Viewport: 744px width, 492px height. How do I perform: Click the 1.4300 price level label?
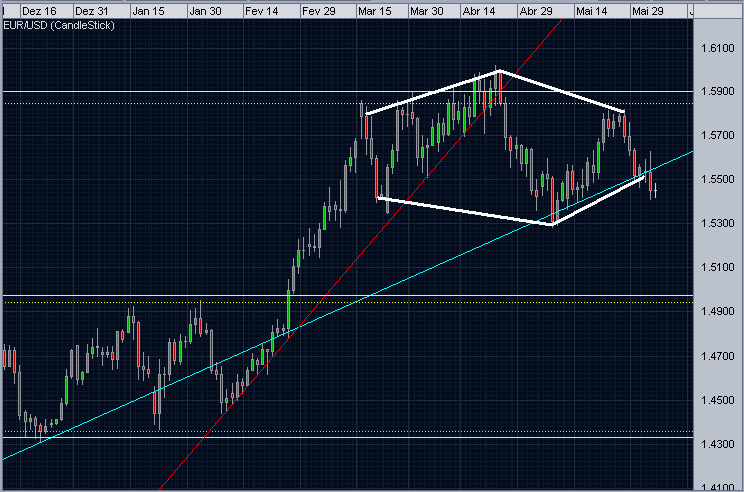click(x=718, y=444)
